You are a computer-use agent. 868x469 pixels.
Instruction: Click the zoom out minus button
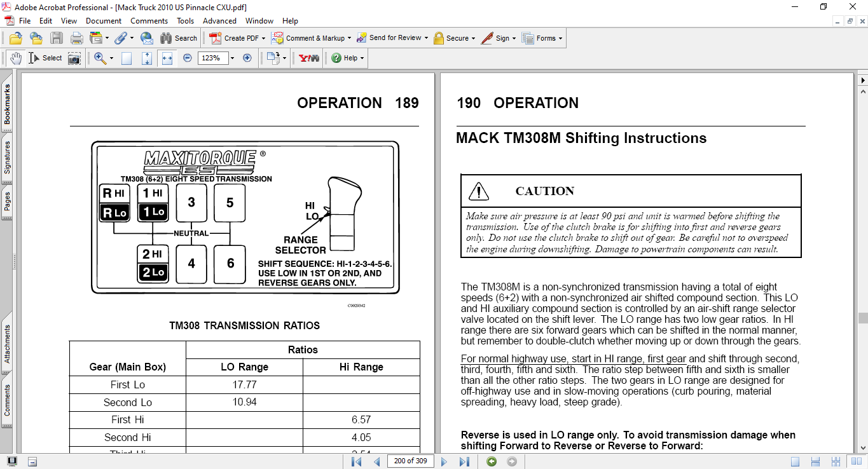(x=188, y=58)
